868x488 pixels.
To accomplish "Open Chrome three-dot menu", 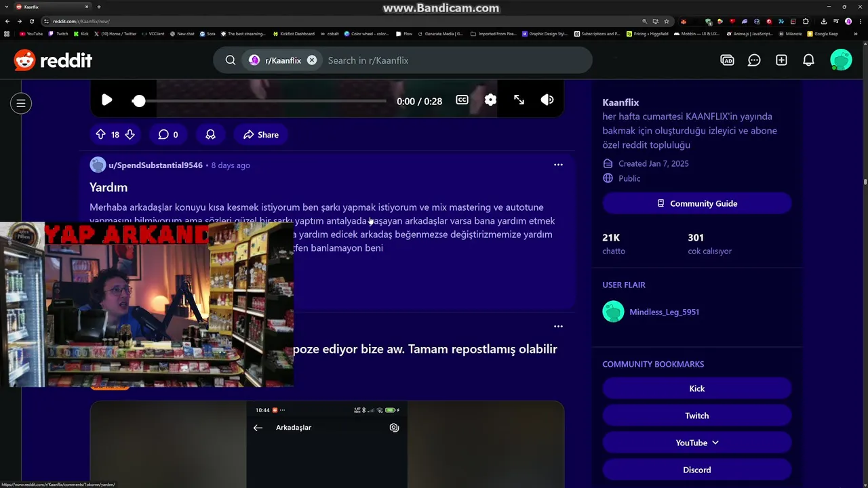I will pos(859,21).
